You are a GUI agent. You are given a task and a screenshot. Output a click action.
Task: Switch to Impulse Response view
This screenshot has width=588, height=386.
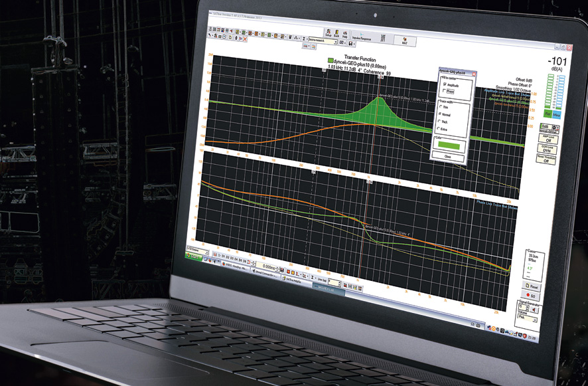point(362,37)
